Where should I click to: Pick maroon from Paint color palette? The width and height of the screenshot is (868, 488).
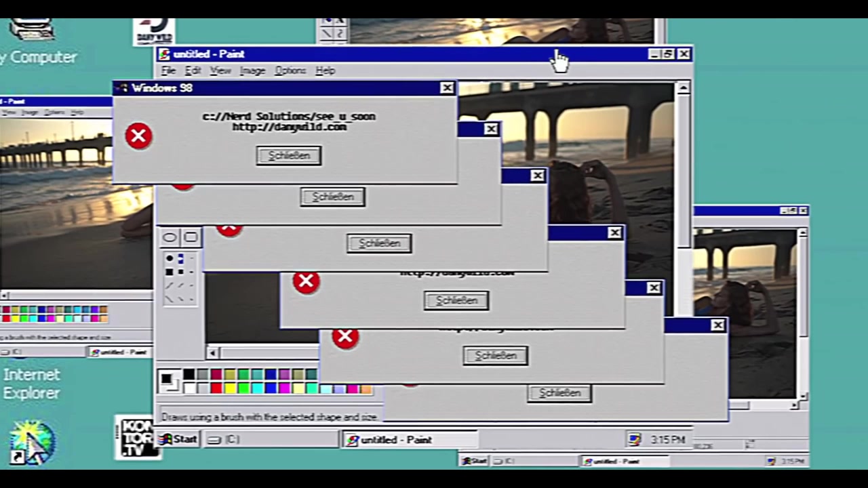coord(216,375)
